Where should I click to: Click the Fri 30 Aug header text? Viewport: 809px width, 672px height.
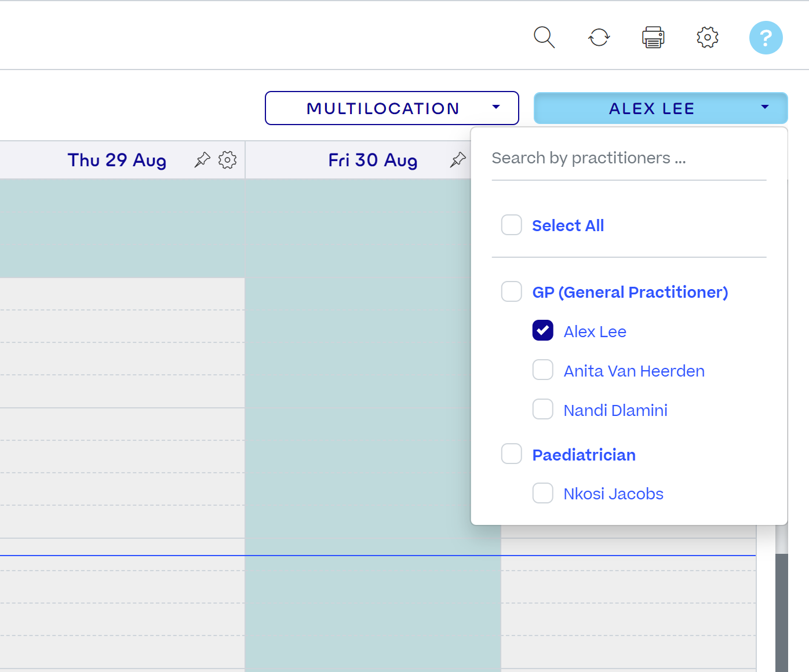(x=373, y=160)
